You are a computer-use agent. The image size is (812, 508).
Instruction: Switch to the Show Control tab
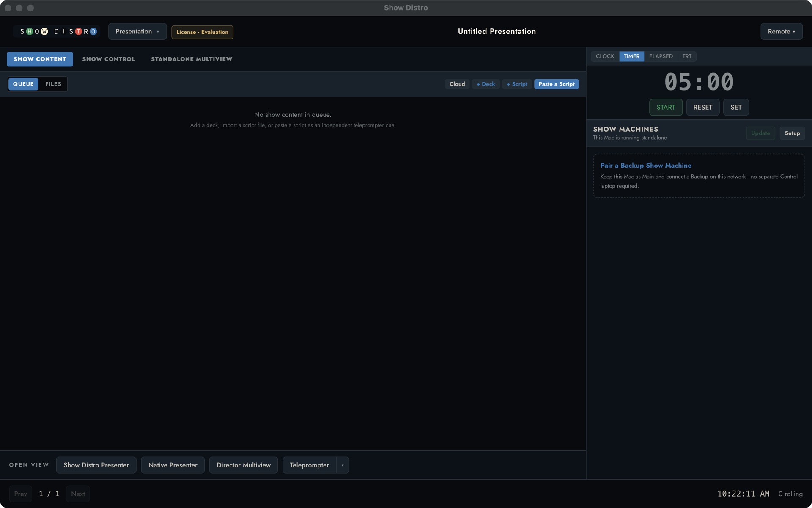[109, 59]
